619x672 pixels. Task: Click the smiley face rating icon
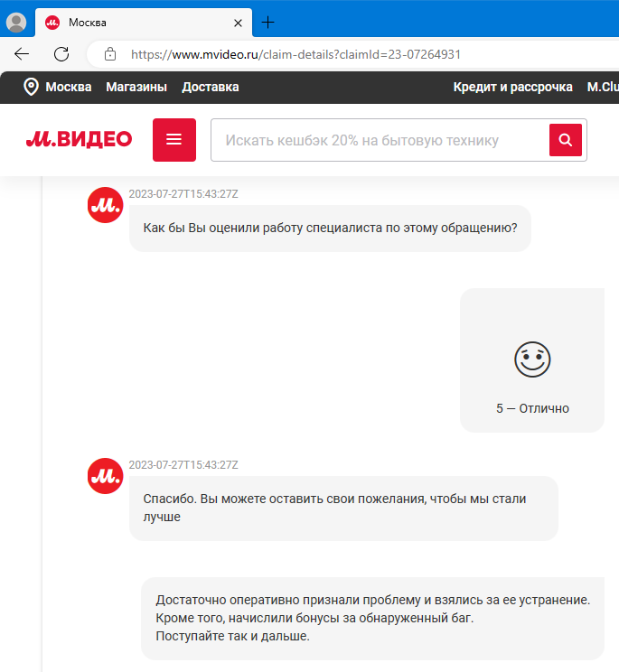coord(532,359)
